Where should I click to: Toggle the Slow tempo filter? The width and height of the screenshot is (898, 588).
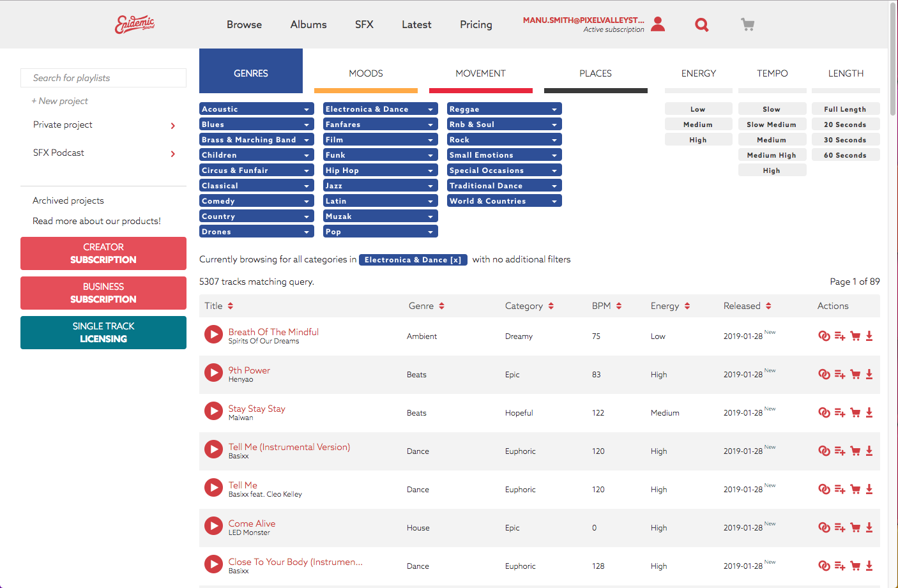click(x=772, y=109)
